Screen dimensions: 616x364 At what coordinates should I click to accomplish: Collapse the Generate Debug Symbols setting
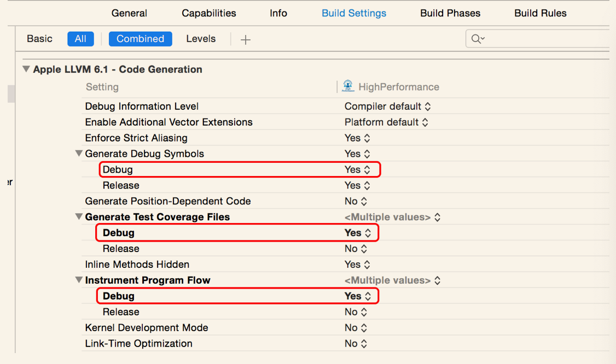tap(79, 154)
